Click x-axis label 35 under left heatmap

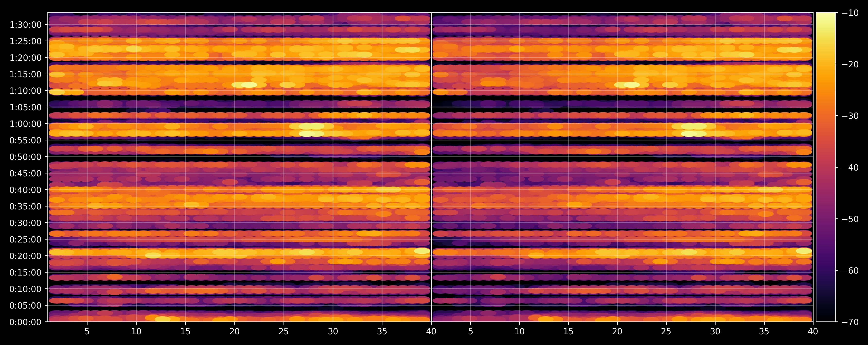[382, 332]
